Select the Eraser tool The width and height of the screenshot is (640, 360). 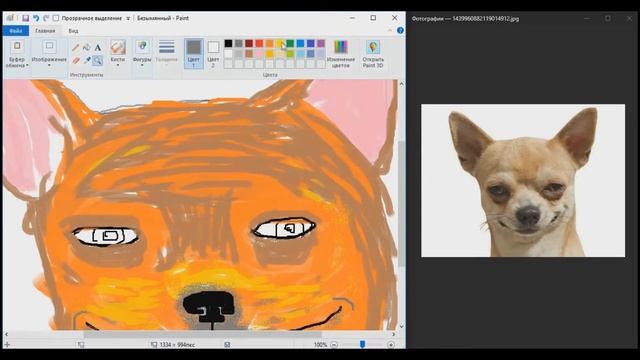(x=76, y=60)
